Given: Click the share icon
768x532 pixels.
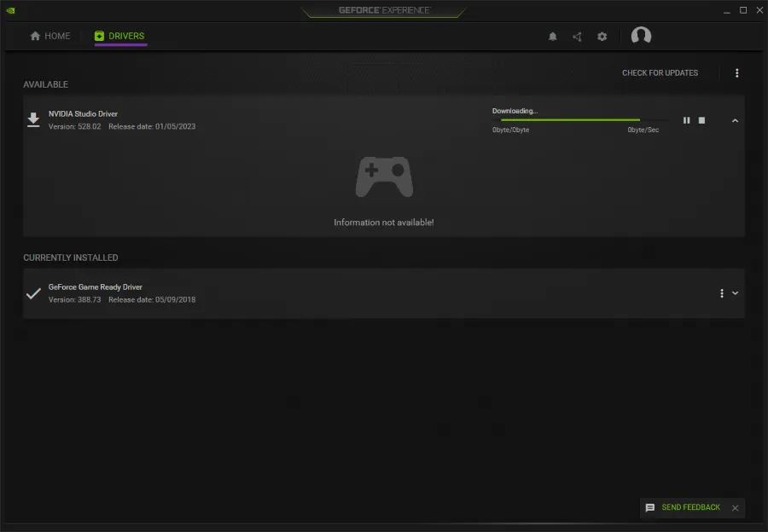Looking at the screenshot, I should point(577,36).
